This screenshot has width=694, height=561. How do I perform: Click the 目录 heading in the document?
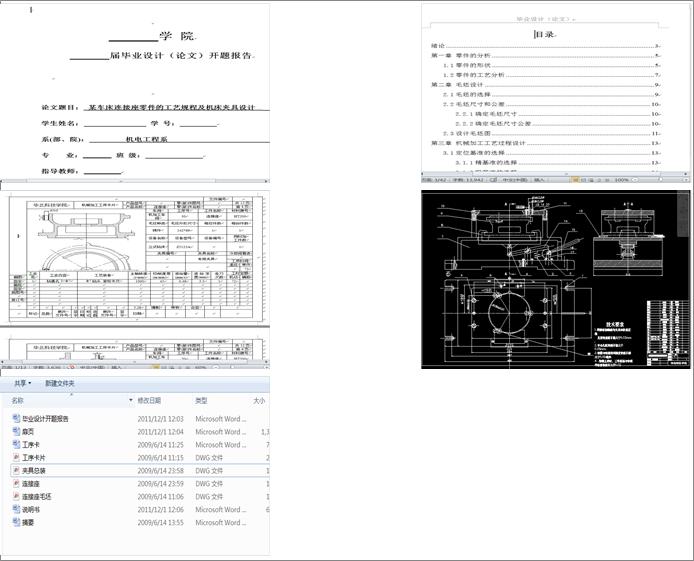(x=543, y=33)
